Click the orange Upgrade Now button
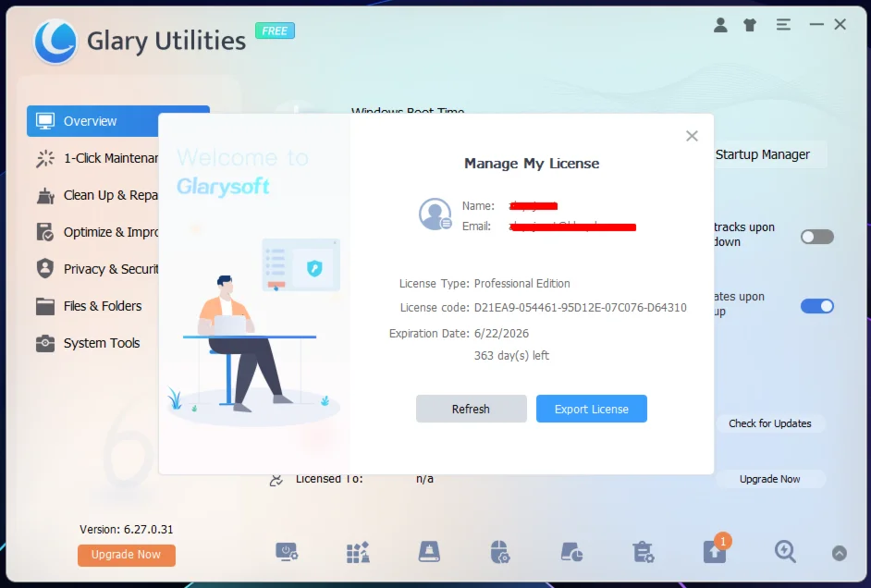Viewport: 871px width, 588px height. 126,555
